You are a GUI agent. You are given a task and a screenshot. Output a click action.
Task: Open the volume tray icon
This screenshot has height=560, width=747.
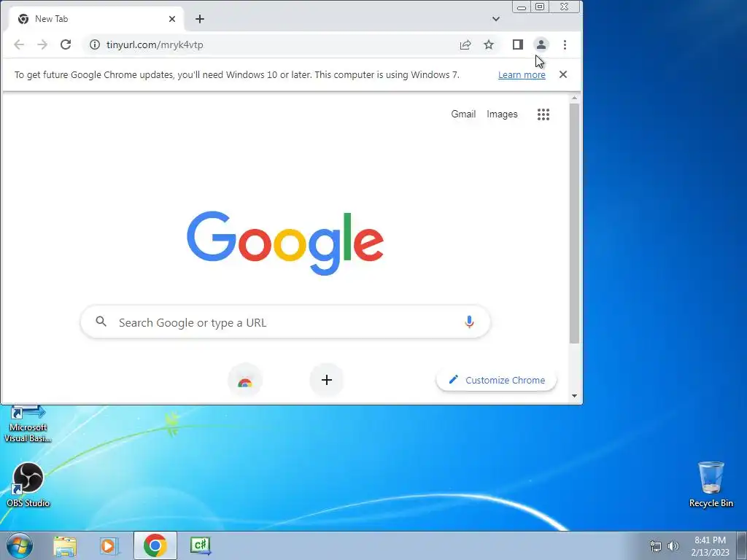coord(673,546)
